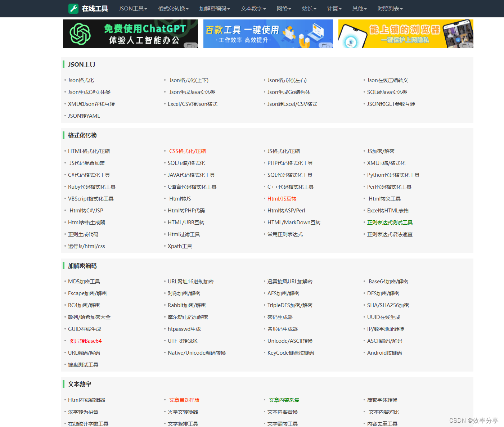Select the 网络 menu item
This screenshot has width=504, height=427.
pos(284,8)
